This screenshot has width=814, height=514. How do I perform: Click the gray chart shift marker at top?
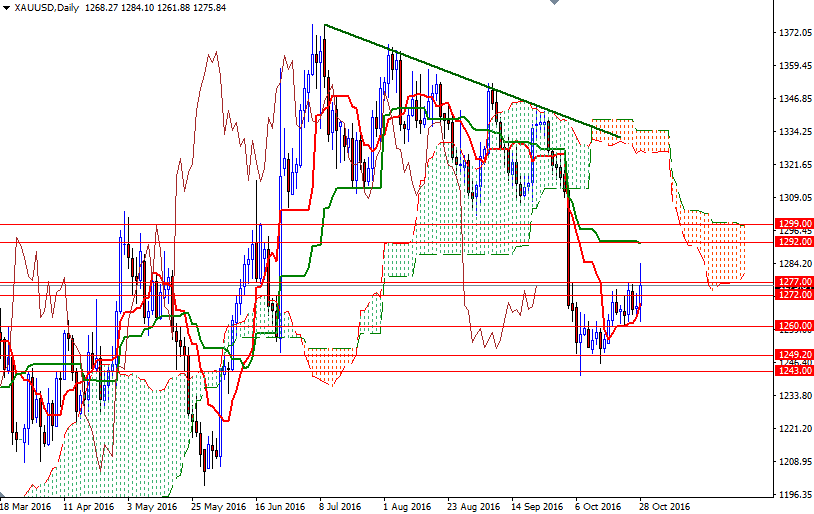click(554, 2)
